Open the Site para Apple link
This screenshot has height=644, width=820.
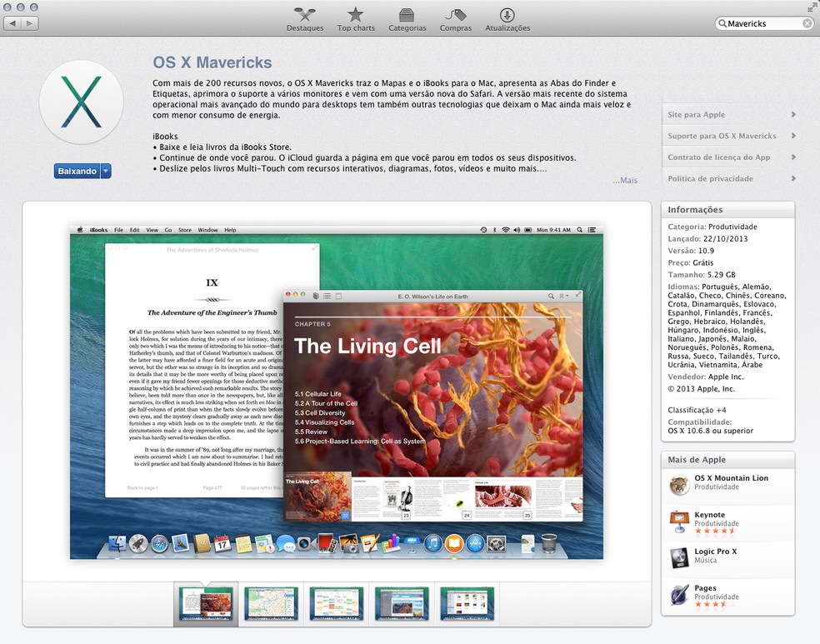point(696,114)
